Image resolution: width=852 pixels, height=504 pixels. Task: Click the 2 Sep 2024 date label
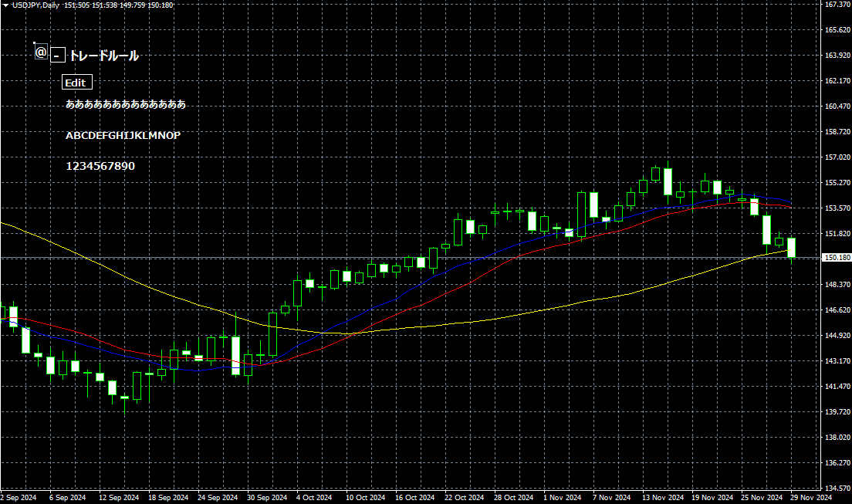[x=18, y=498]
